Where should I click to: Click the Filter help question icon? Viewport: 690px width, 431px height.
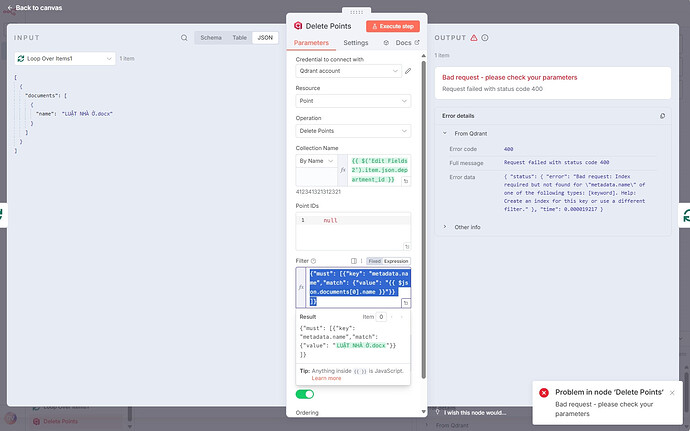click(313, 261)
